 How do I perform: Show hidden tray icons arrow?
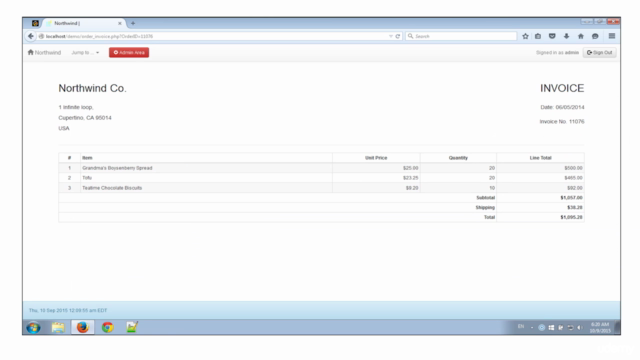tap(532, 327)
